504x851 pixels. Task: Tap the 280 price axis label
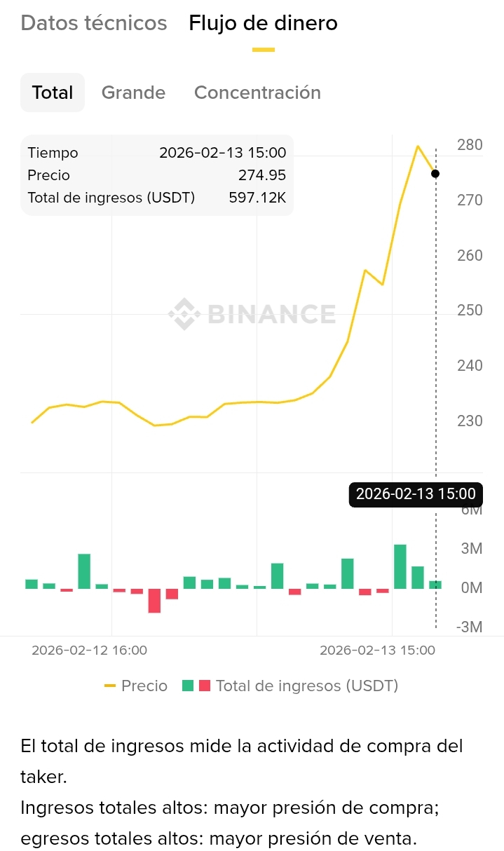tap(470, 145)
